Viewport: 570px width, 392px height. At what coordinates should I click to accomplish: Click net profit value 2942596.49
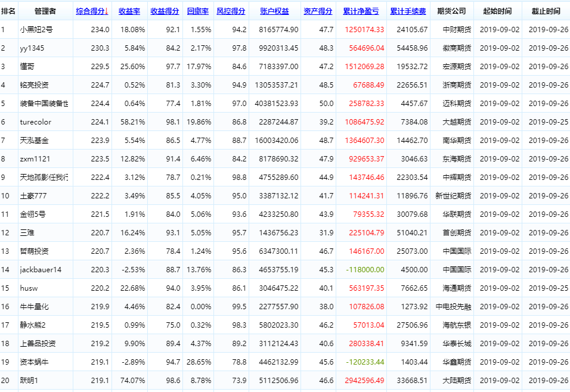pos(364,381)
